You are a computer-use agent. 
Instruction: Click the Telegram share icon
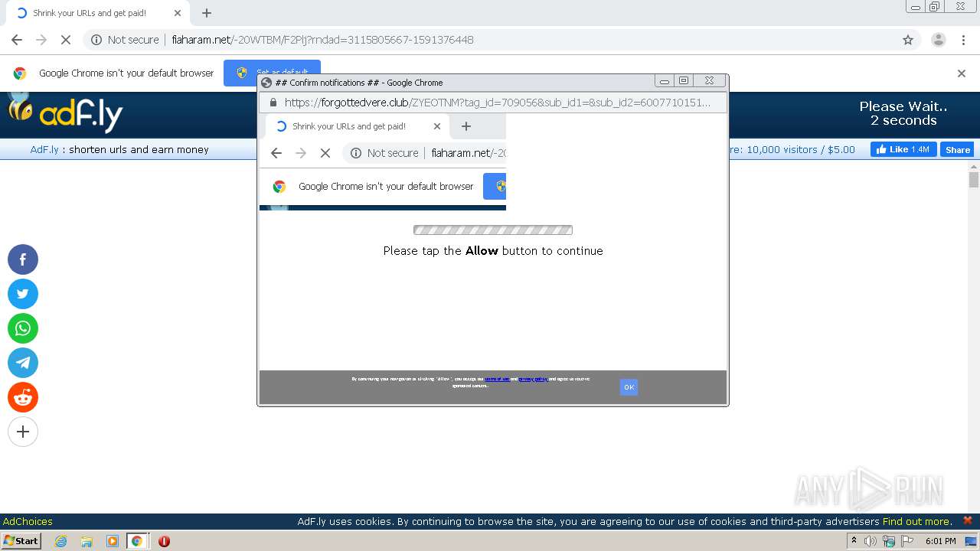coord(23,363)
